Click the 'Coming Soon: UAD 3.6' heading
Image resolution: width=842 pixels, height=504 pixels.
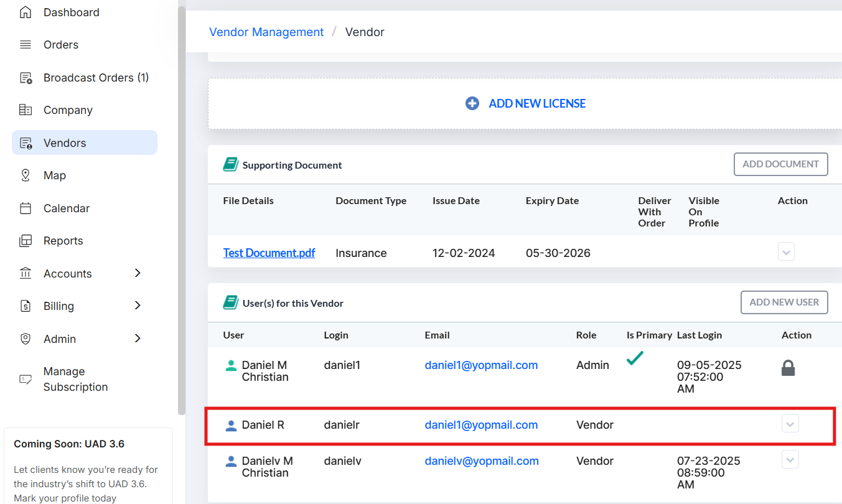(x=69, y=444)
